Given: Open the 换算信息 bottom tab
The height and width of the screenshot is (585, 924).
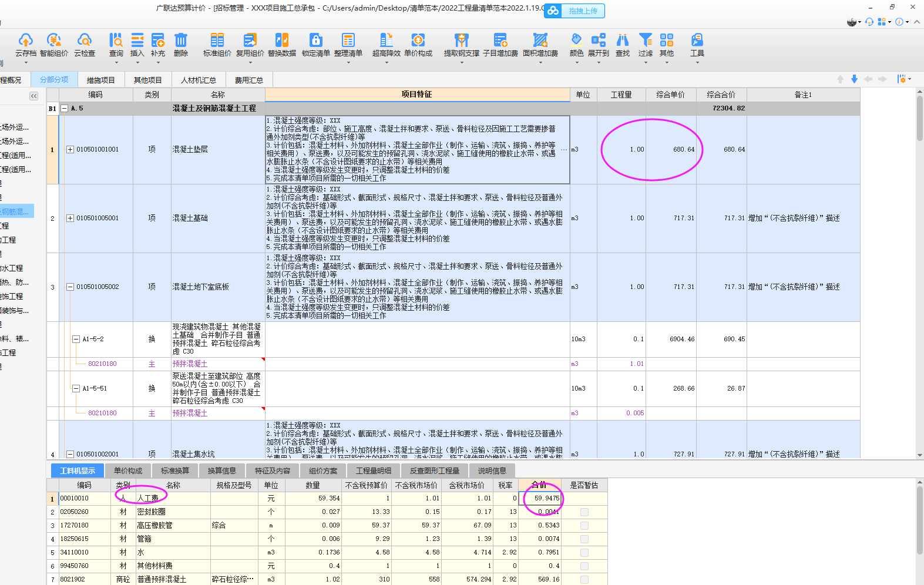Looking at the screenshot, I should pos(222,470).
